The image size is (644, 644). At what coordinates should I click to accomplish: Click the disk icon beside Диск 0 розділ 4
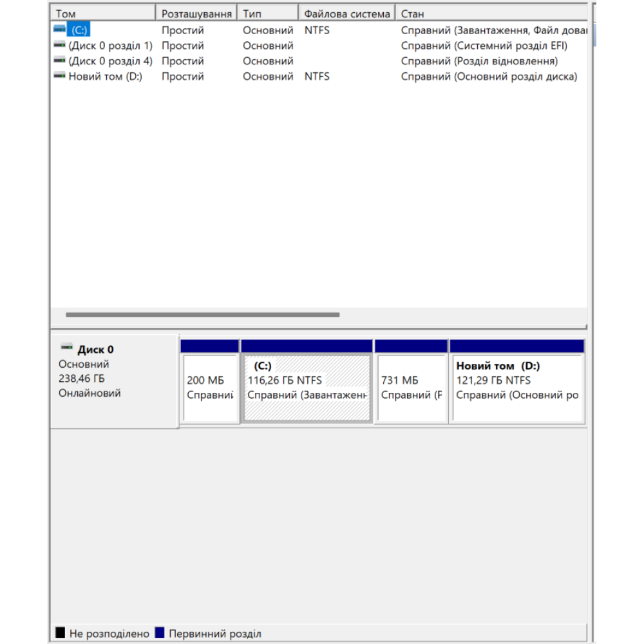click(x=59, y=61)
